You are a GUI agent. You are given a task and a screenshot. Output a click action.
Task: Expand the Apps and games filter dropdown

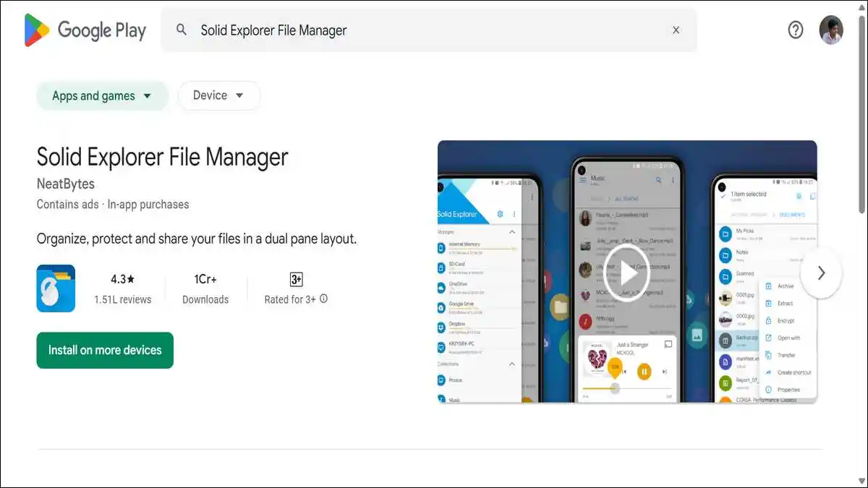pyautogui.click(x=102, y=96)
